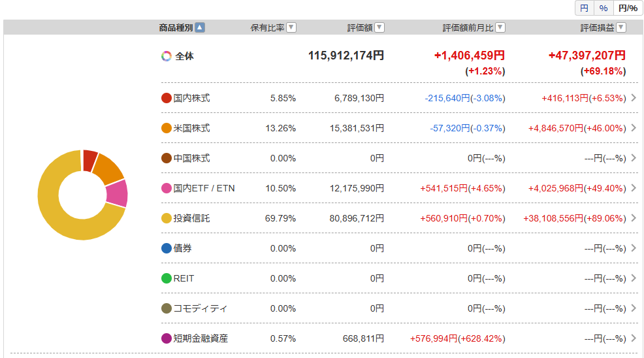Click the 国内ETF / ETN pink circle icon
This screenshot has width=644, height=358.
click(167, 188)
